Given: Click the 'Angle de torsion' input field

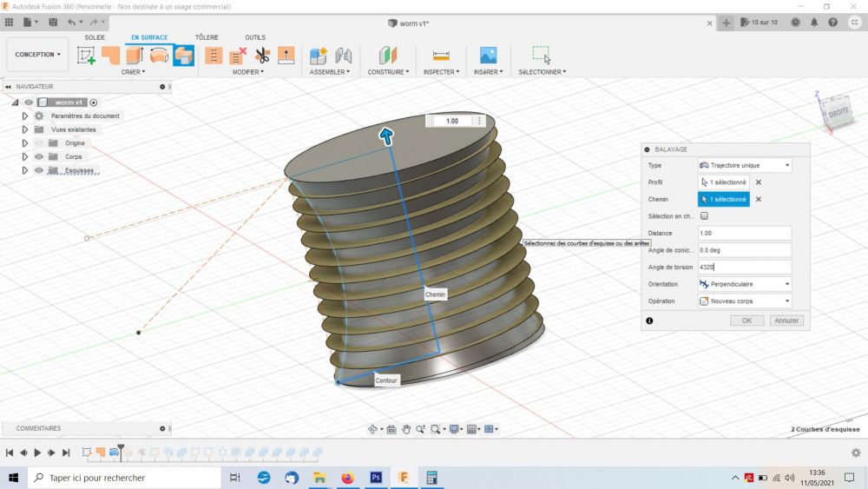Looking at the screenshot, I should [x=744, y=268].
